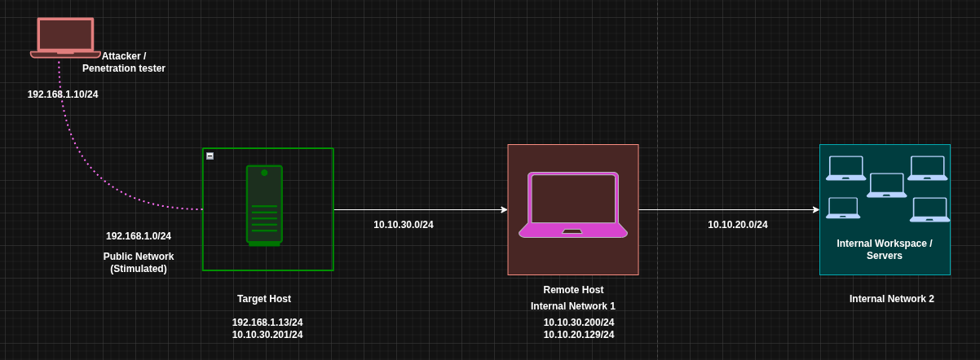Click the bottom-right laptop in the workspace cluster
This screenshot has width=980, height=360.
929,209
